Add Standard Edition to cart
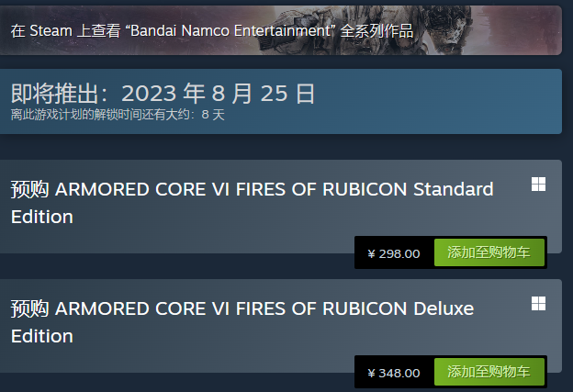Image resolution: width=573 pixels, height=392 pixels. (489, 252)
